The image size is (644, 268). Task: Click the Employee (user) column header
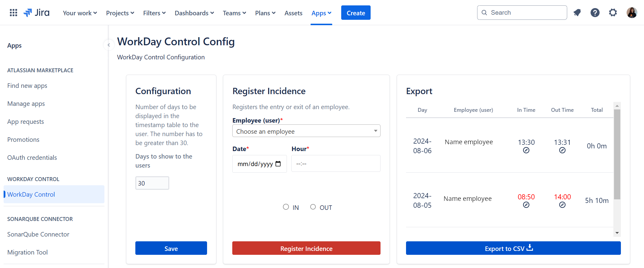coord(473,110)
